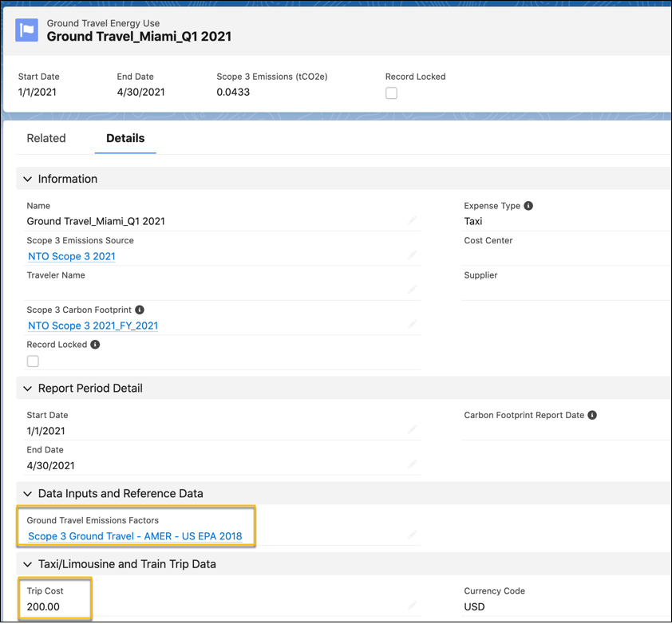Select the Details tab

coord(125,138)
